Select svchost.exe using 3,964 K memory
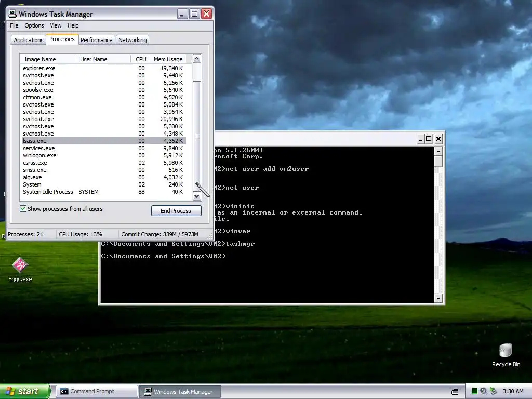The width and height of the screenshot is (532, 399). [104, 112]
